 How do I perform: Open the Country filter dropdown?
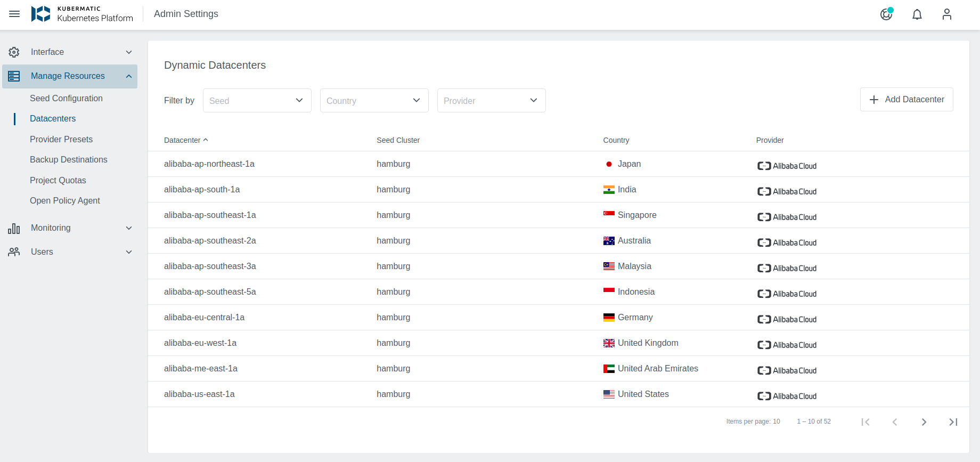tap(374, 101)
